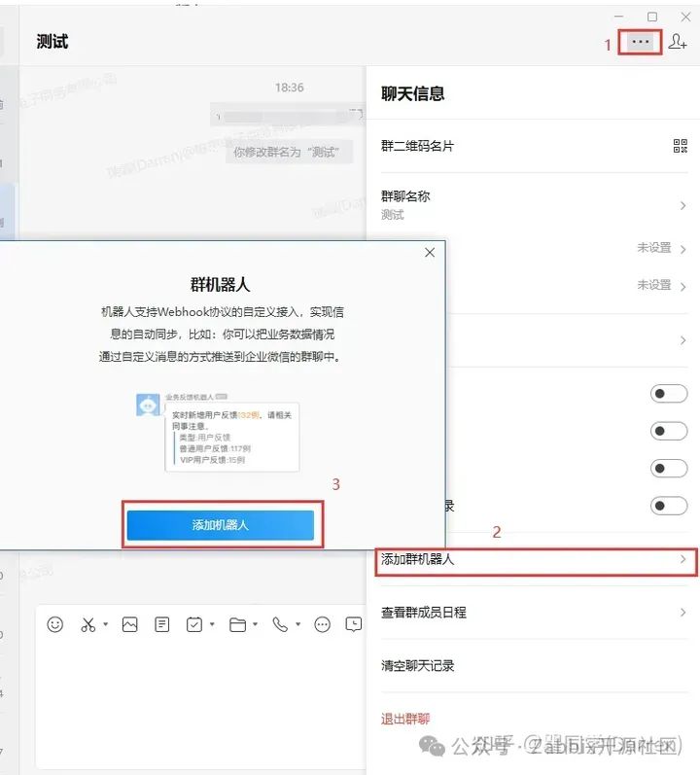Click the add member icon
Screen dimensions: 700x775
click(678, 42)
